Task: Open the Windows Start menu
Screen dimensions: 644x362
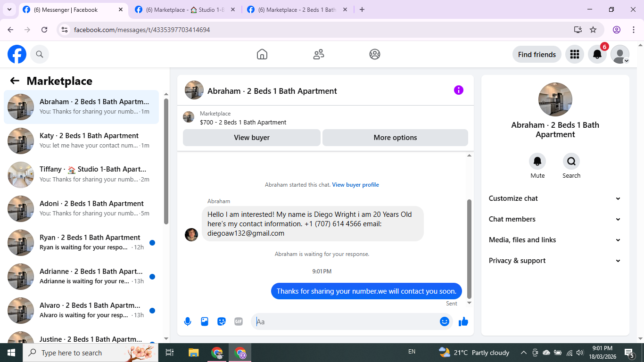Action: click(x=11, y=353)
